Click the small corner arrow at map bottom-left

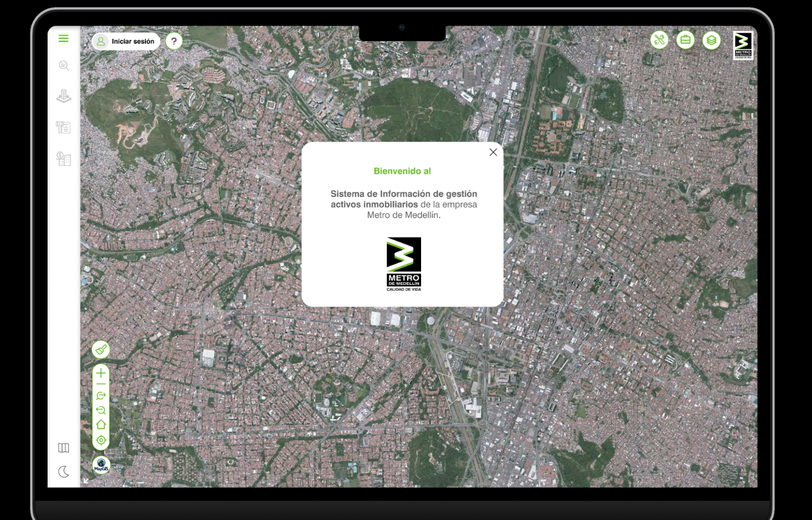pos(86,481)
